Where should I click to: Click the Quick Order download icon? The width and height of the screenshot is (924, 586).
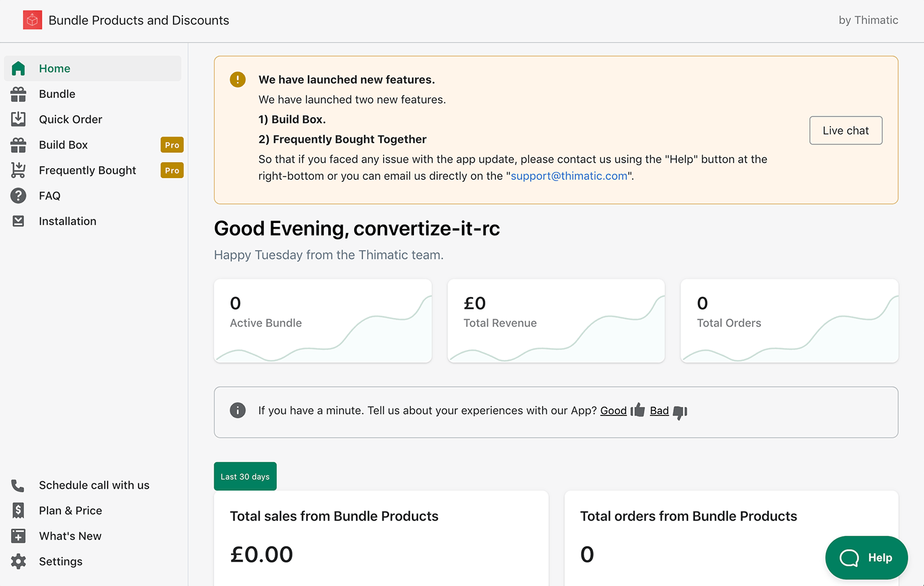tap(18, 119)
